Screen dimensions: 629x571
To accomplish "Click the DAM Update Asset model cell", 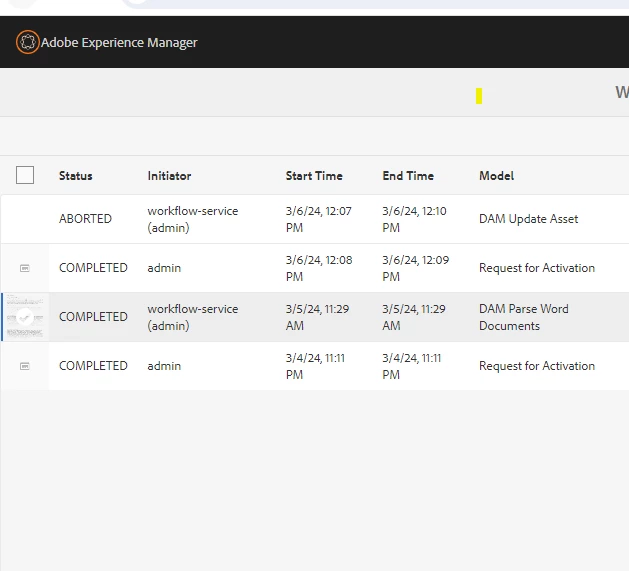I will pyautogui.click(x=528, y=219).
